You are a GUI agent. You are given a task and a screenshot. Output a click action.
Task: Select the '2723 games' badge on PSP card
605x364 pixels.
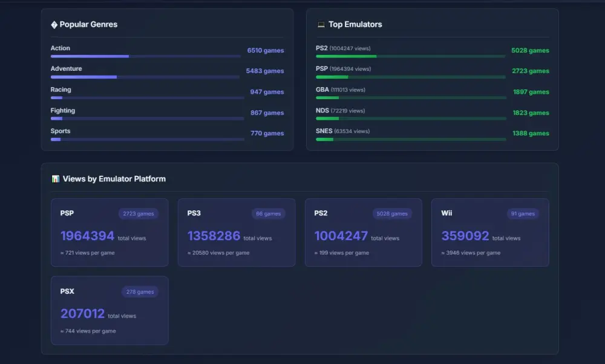(x=139, y=213)
